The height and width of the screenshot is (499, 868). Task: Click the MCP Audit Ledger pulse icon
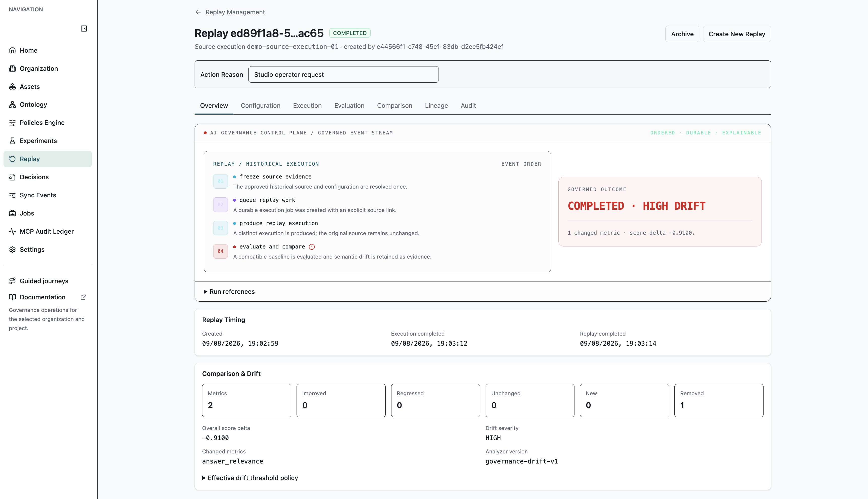13,231
